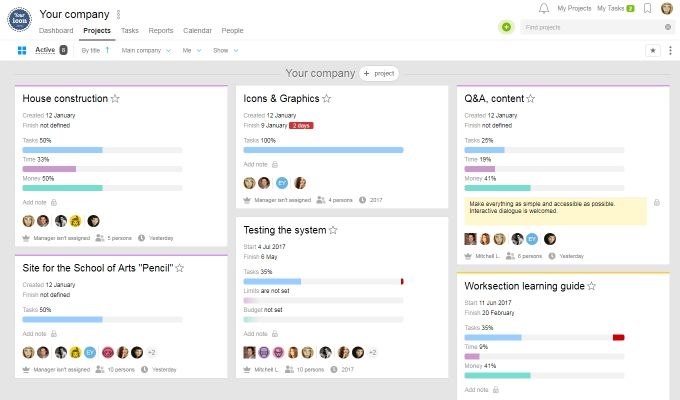The image size is (680, 400).
Task: Click the grid view icon beside Active
Action: point(22,50)
